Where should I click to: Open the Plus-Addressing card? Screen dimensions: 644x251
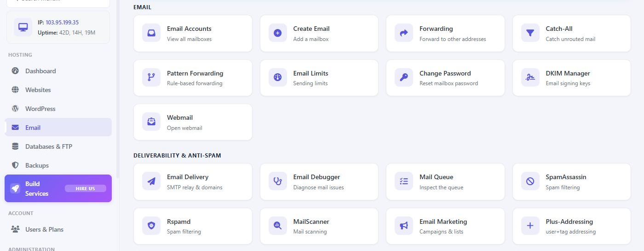click(x=572, y=226)
